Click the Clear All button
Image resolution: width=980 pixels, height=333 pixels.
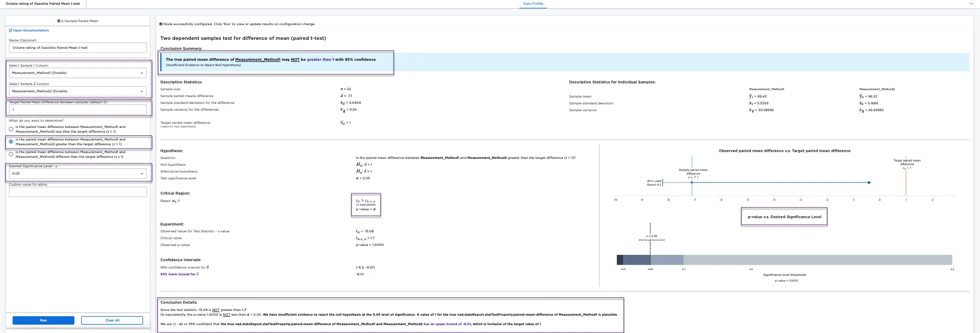[112, 320]
